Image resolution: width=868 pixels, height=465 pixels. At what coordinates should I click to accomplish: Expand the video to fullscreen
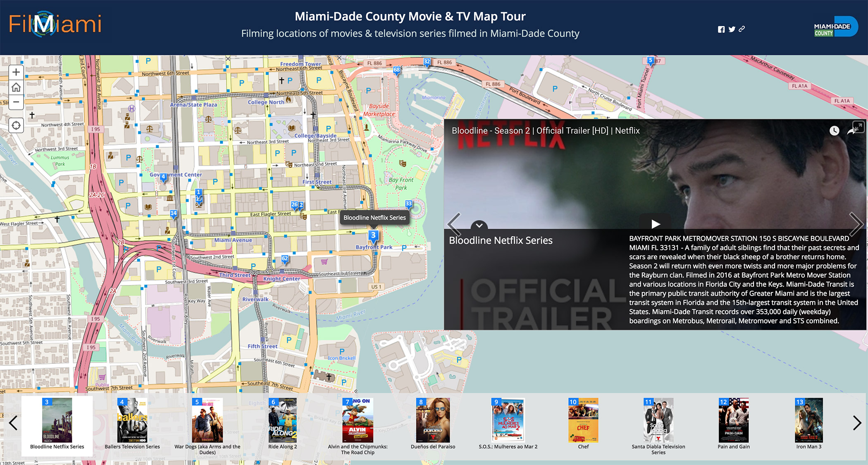click(859, 126)
